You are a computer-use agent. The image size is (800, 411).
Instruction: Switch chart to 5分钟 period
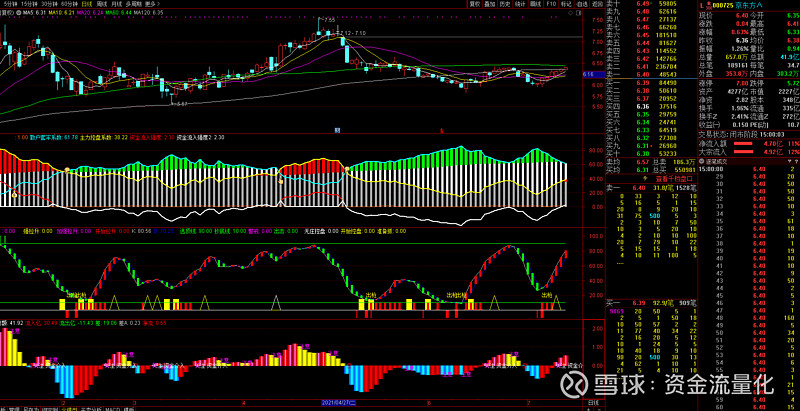click(x=10, y=4)
